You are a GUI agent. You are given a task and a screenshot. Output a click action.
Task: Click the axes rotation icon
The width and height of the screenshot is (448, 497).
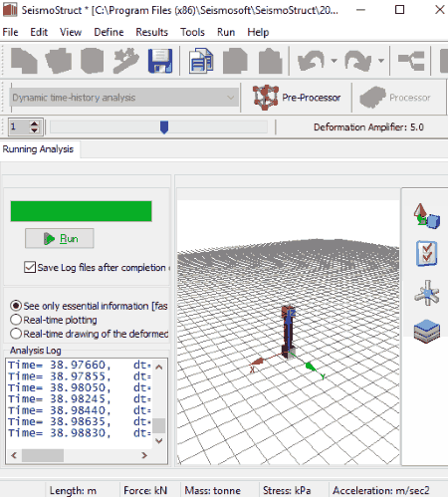click(427, 293)
